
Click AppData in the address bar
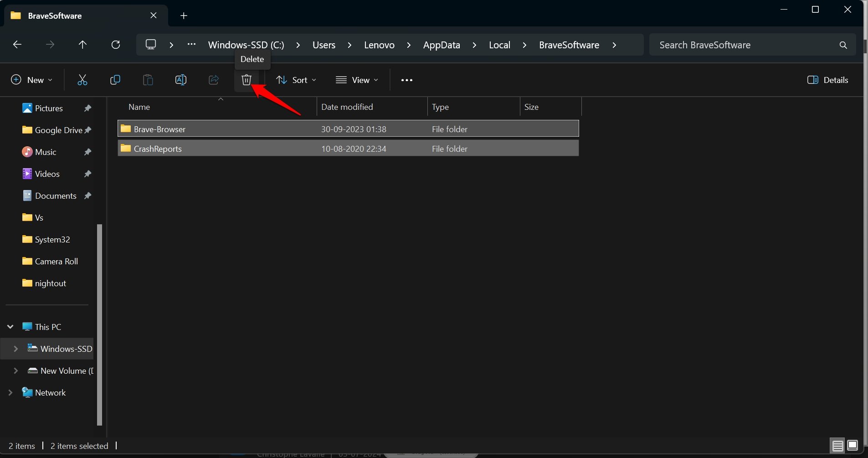442,45
